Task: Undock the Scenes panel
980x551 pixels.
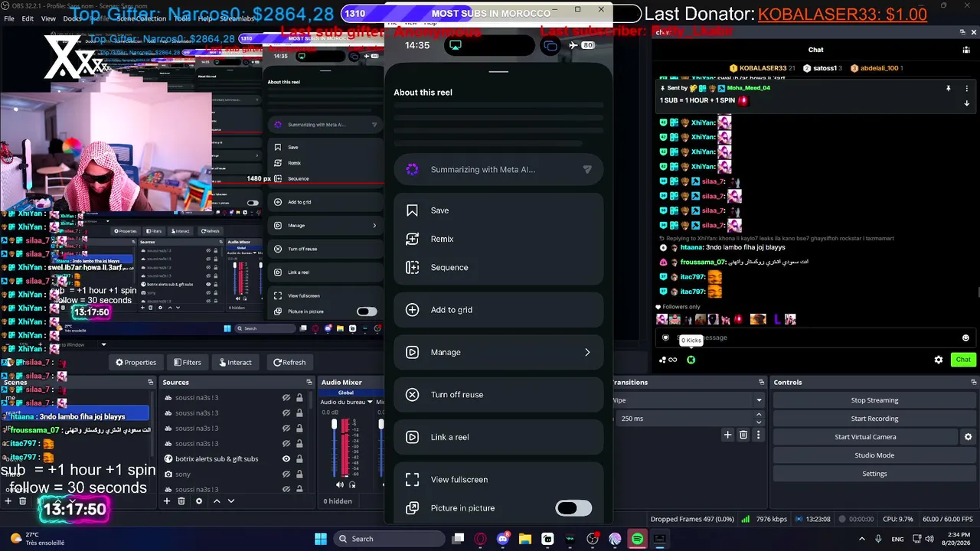Action: [150, 382]
